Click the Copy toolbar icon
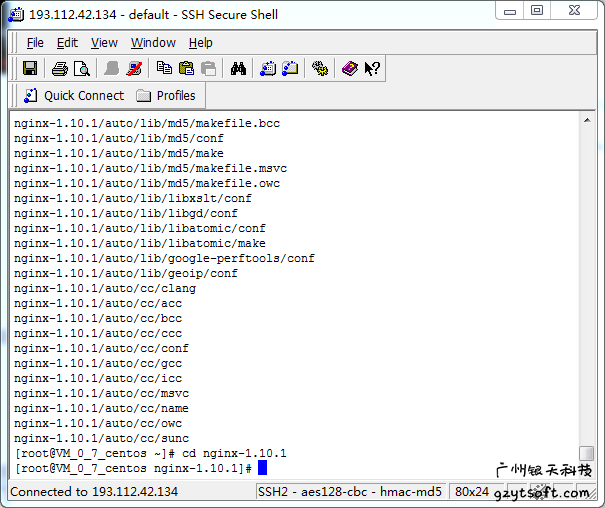The image size is (605, 508). click(164, 68)
